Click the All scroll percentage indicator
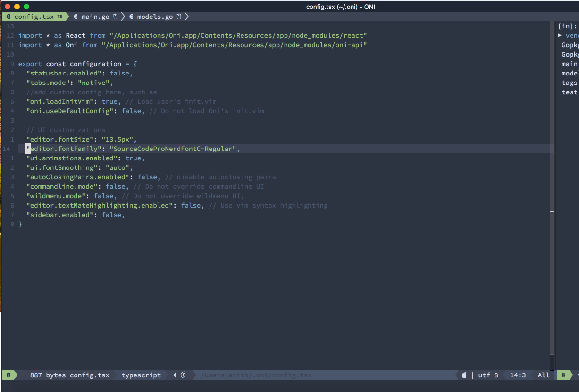The image size is (579, 392). point(544,375)
